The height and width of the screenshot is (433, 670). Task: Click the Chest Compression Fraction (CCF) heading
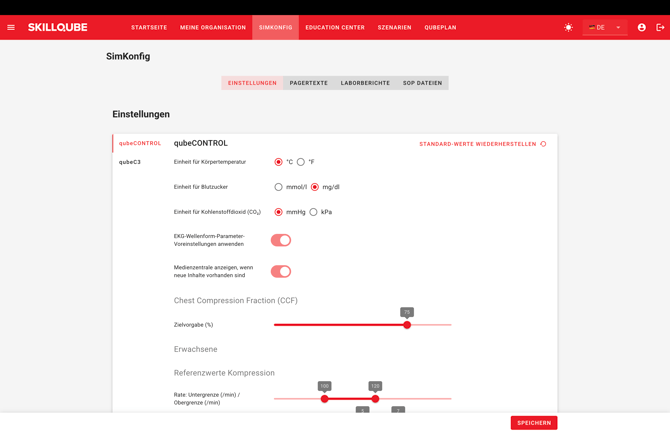(x=235, y=300)
